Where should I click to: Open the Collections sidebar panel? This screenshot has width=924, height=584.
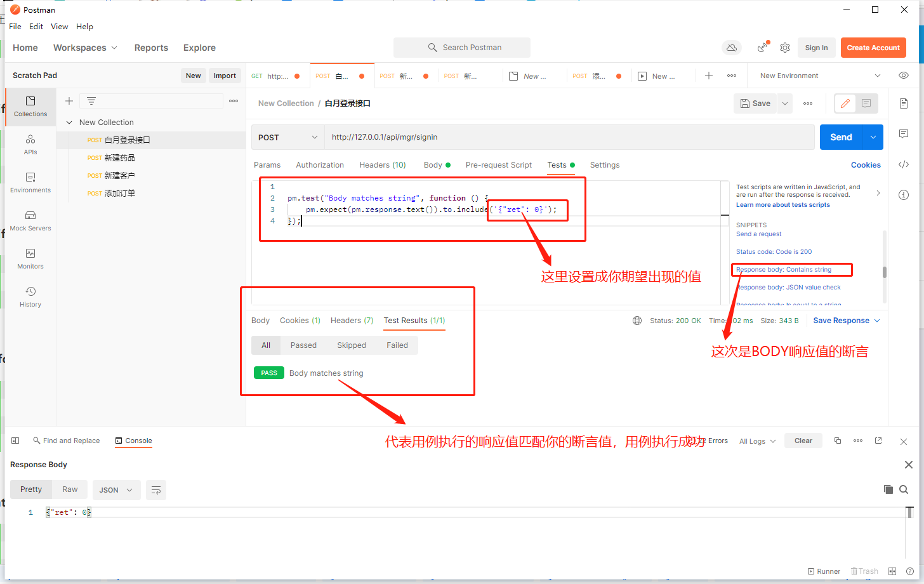pos(30,107)
